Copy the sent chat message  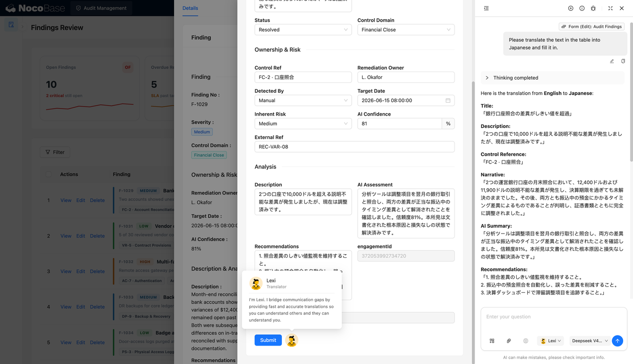click(x=623, y=61)
